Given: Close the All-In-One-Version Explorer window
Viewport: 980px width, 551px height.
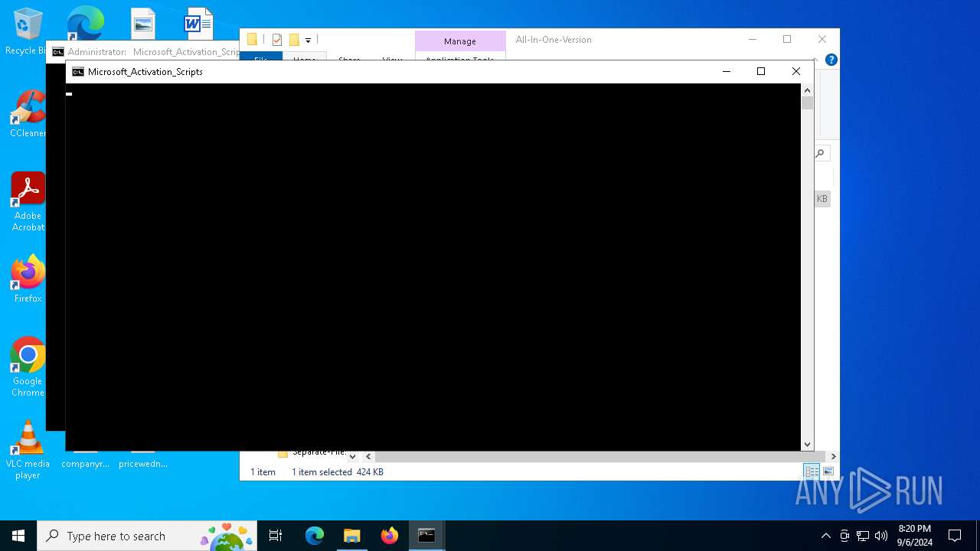Looking at the screenshot, I should pos(822,40).
